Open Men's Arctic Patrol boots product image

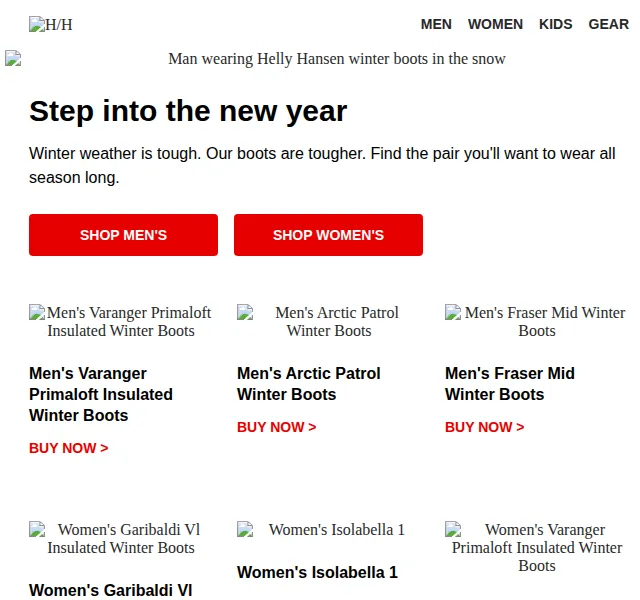(x=329, y=322)
